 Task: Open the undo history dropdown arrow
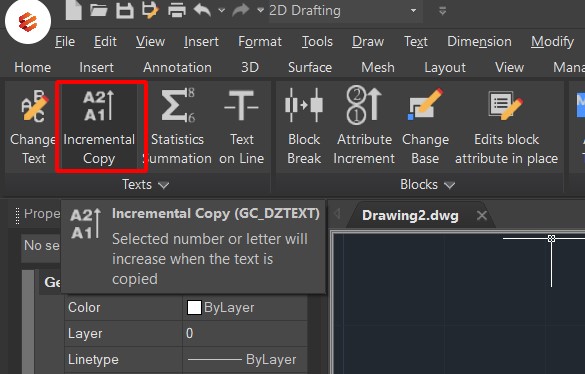click(222, 10)
